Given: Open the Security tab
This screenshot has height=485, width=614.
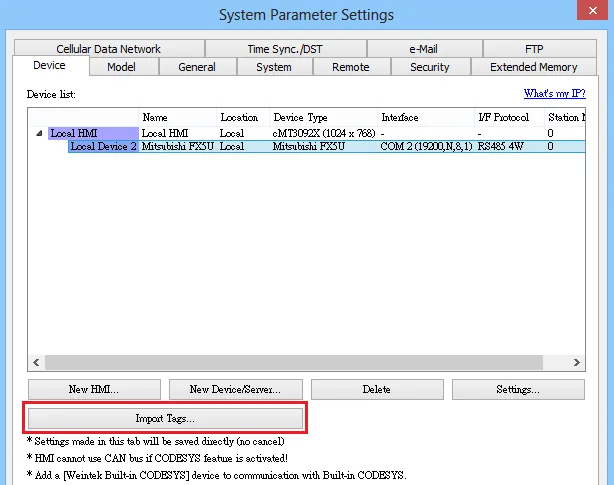Looking at the screenshot, I should [430, 67].
